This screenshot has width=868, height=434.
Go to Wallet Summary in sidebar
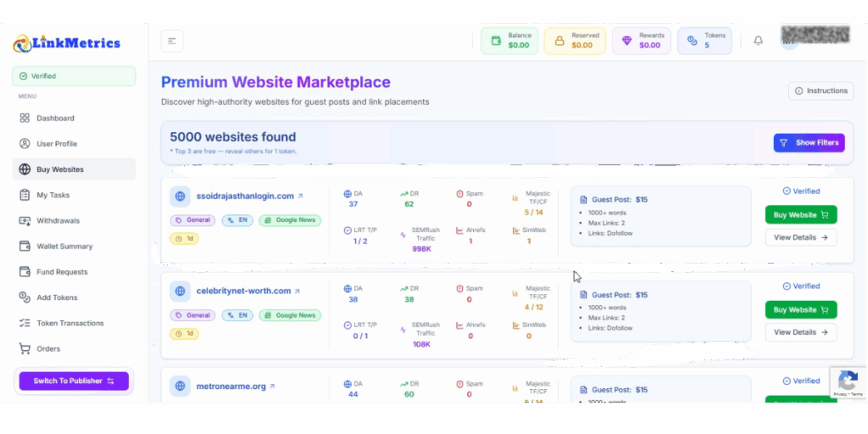(64, 247)
